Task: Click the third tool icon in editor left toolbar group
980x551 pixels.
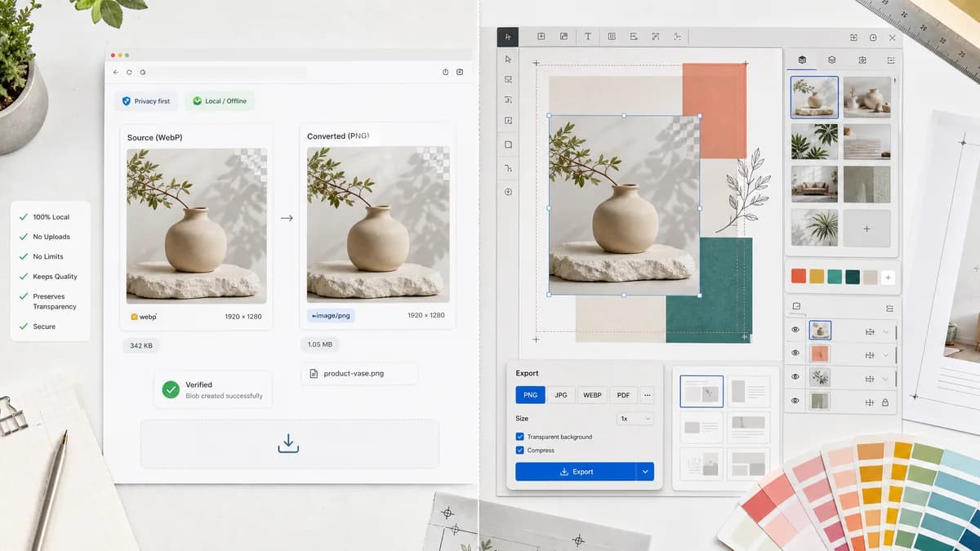Action: coord(508,100)
